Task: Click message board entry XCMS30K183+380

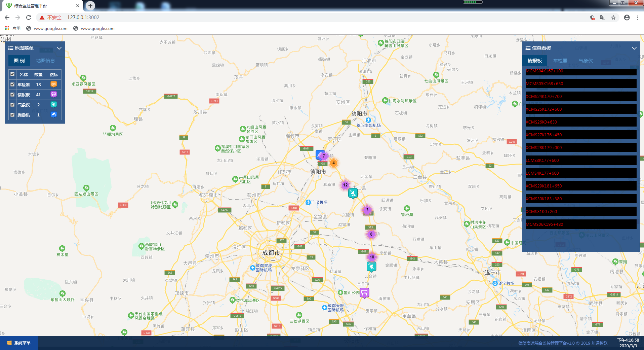Action: tap(581, 199)
